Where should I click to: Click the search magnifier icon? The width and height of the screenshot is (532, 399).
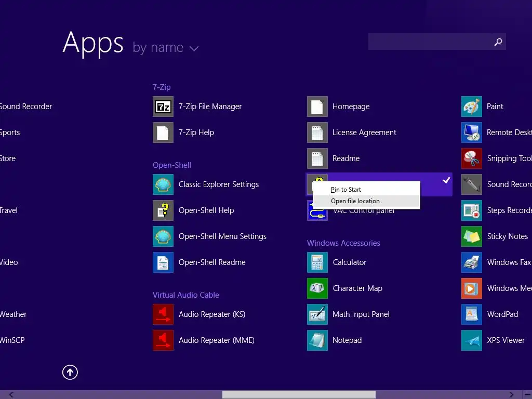pyautogui.click(x=498, y=42)
